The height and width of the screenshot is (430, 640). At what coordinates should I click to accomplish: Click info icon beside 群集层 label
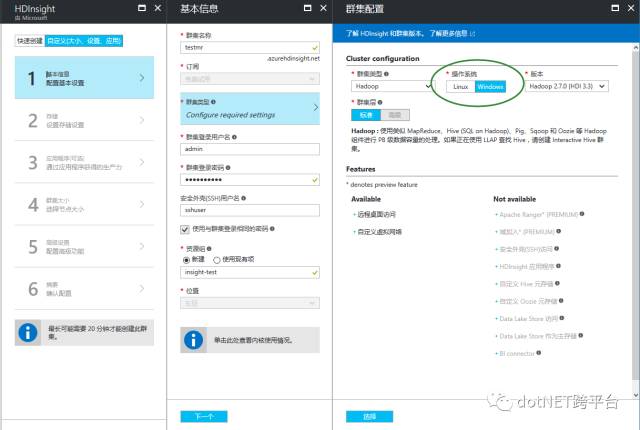380,102
